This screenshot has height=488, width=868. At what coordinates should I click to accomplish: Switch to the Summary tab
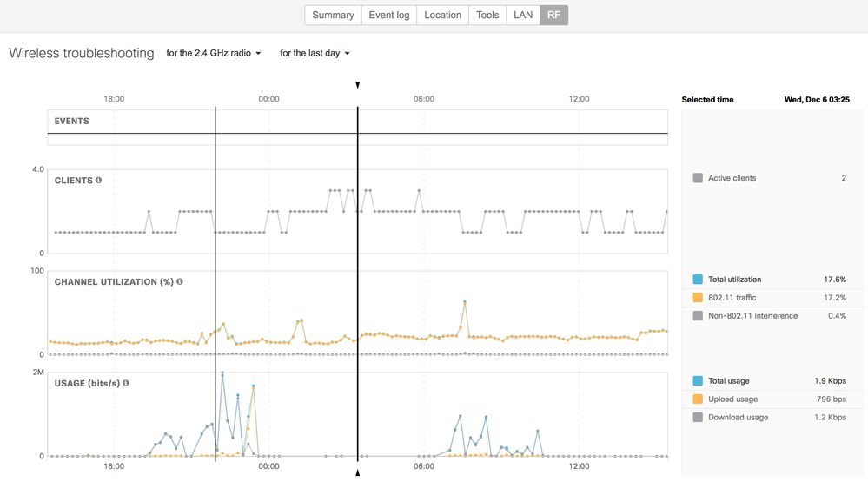tap(334, 15)
